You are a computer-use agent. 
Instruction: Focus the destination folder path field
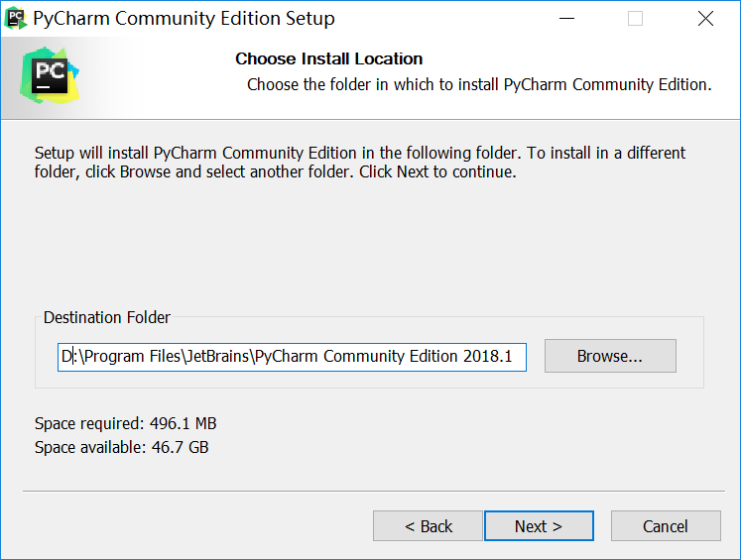[292, 357]
